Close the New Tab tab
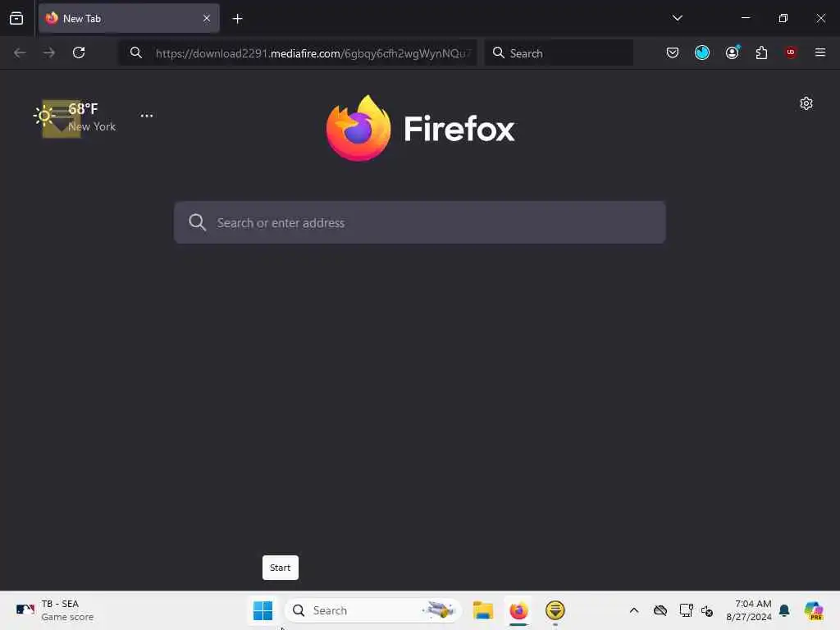 [207, 18]
